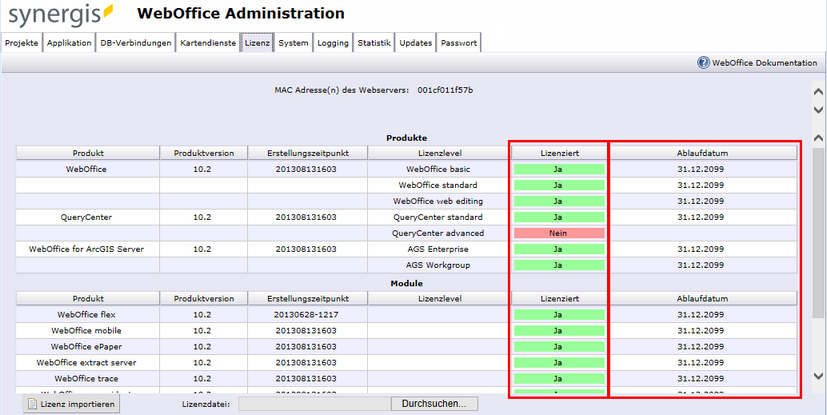The height and width of the screenshot is (415, 827).
Task: Click the WebOffice web editing cell
Action: (438, 201)
